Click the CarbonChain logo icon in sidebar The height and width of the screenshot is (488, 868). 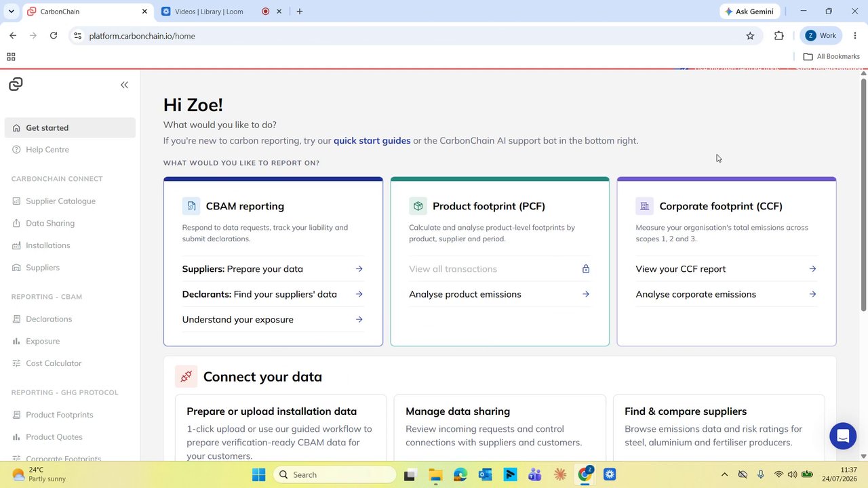(16, 84)
